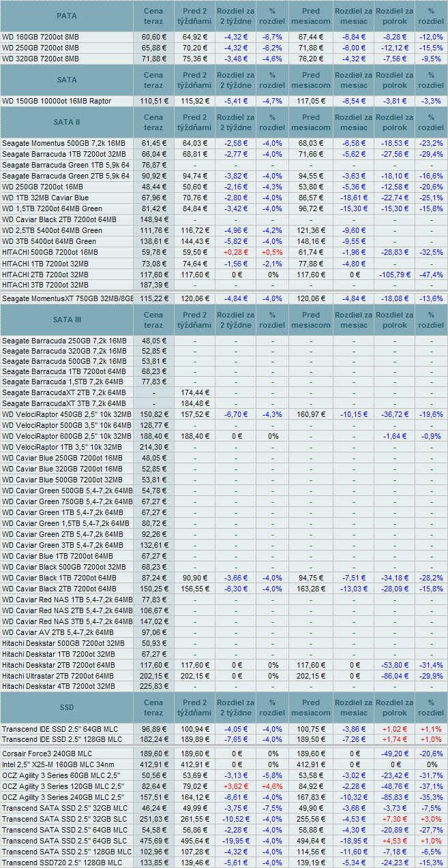Select 'WD Caviar Green 3TB 5,4-7,2k 64MB'
This screenshot has width=448, height=868.
[66, 545]
